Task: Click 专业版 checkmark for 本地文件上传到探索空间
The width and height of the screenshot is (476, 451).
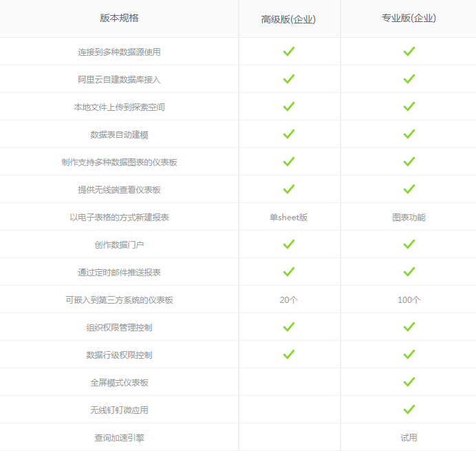Action: (409, 106)
